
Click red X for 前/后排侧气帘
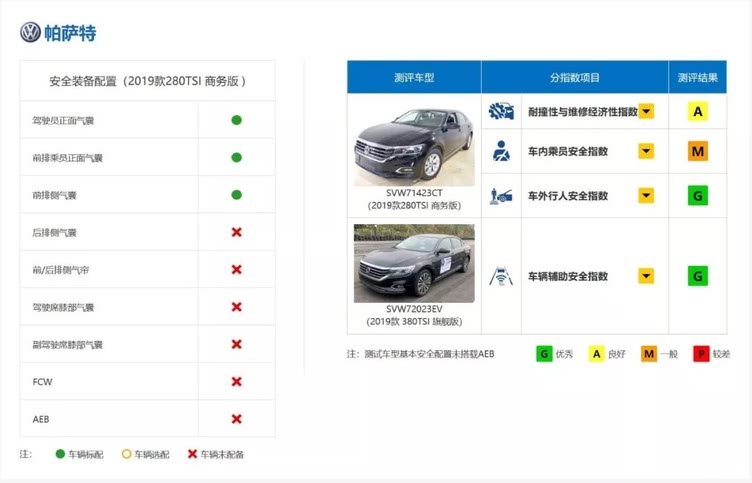pos(236,270)
